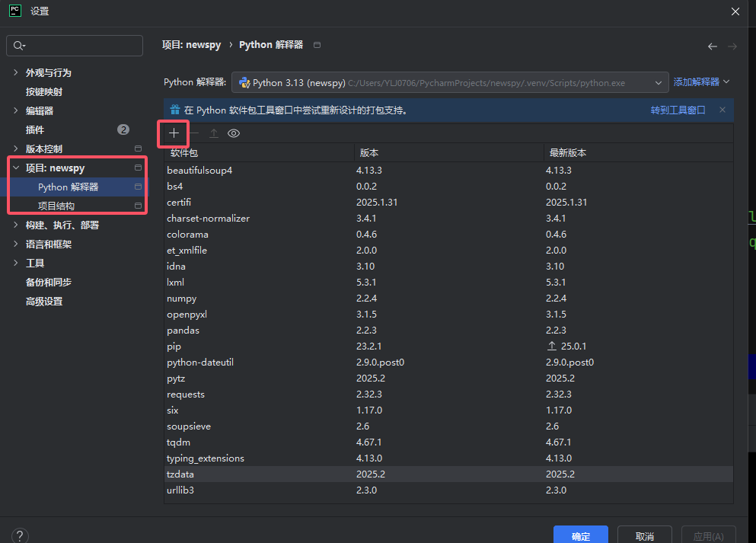Click the plus icon to install package
756x543 pixels.
click(x=174, y=133)
